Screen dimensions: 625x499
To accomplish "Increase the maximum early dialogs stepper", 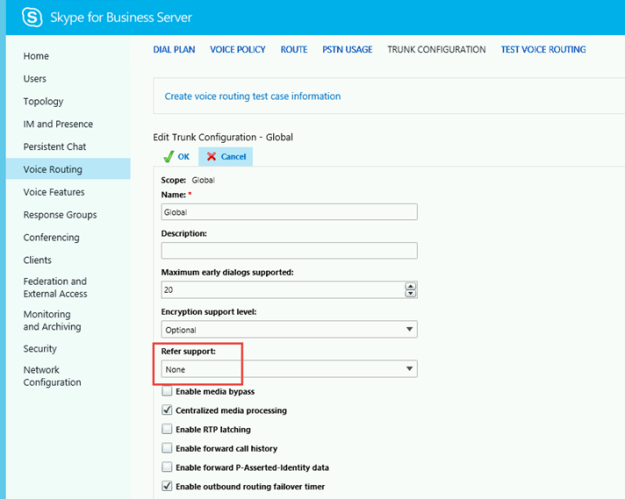I will [x=410, y=285].
